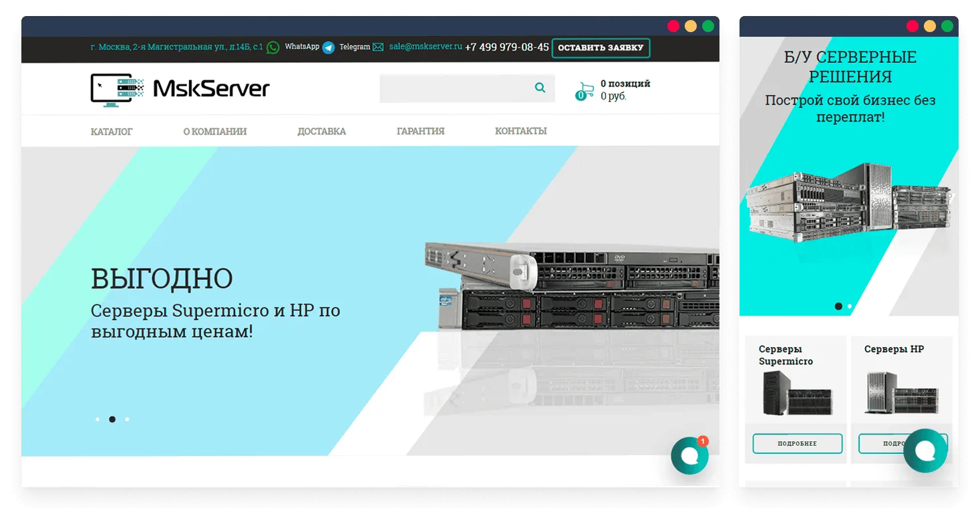This screenshot has width=980, height=508.
Task: Open Telegram via its blue icon
Action: tap(328, 47)
